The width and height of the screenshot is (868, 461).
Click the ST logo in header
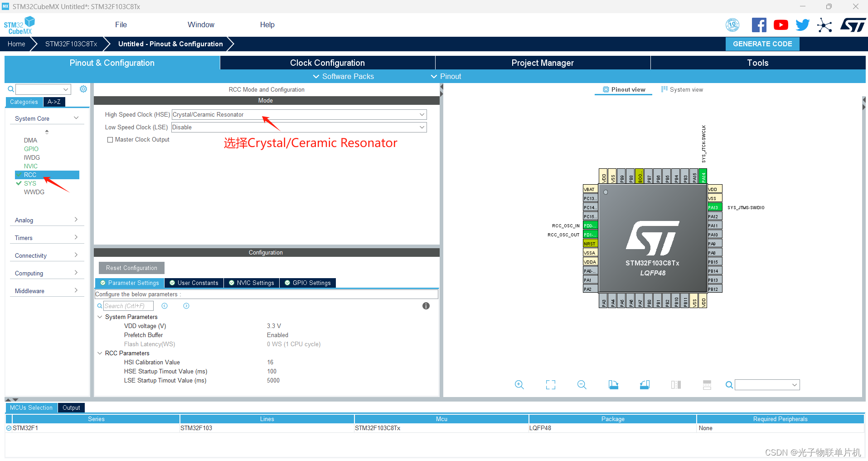point(853,25)
